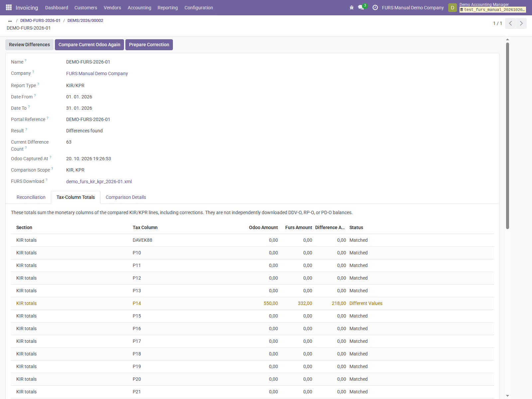Sort by Tax Column header

(x=145, y=227)
